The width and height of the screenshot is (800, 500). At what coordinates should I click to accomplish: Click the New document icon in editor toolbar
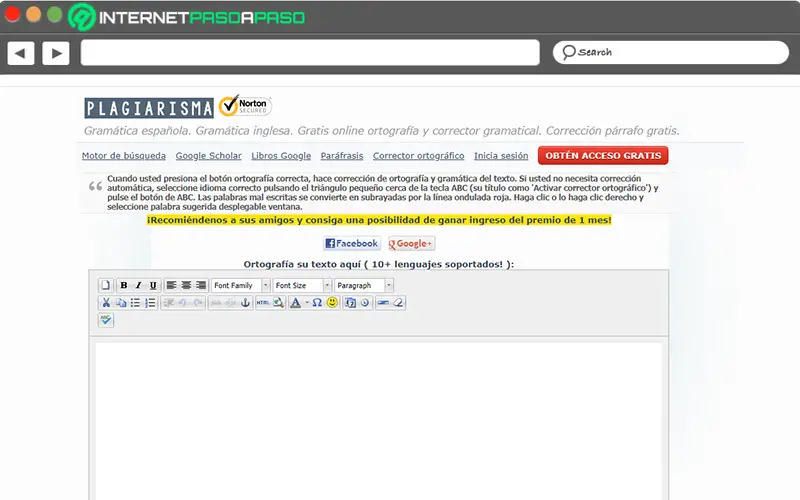106,285
